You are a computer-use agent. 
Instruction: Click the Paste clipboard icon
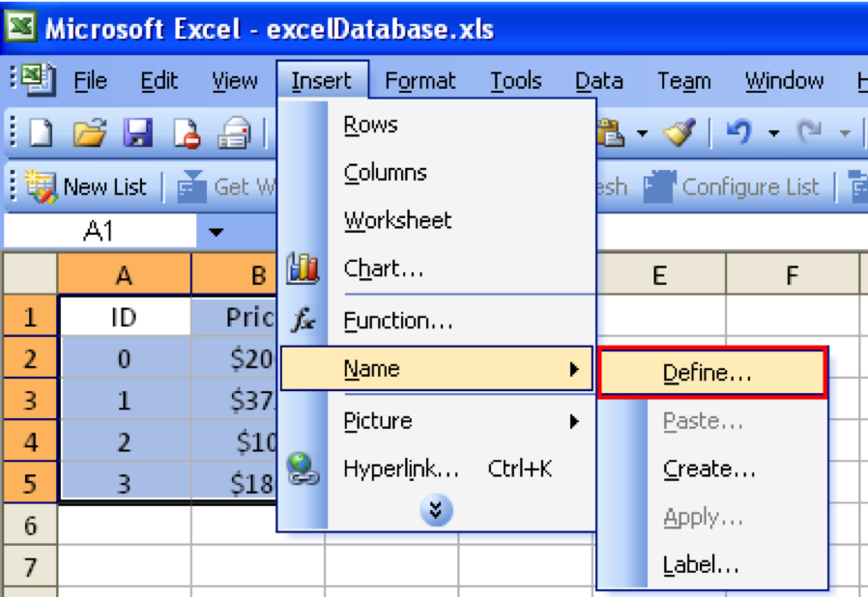click(611, 132)
